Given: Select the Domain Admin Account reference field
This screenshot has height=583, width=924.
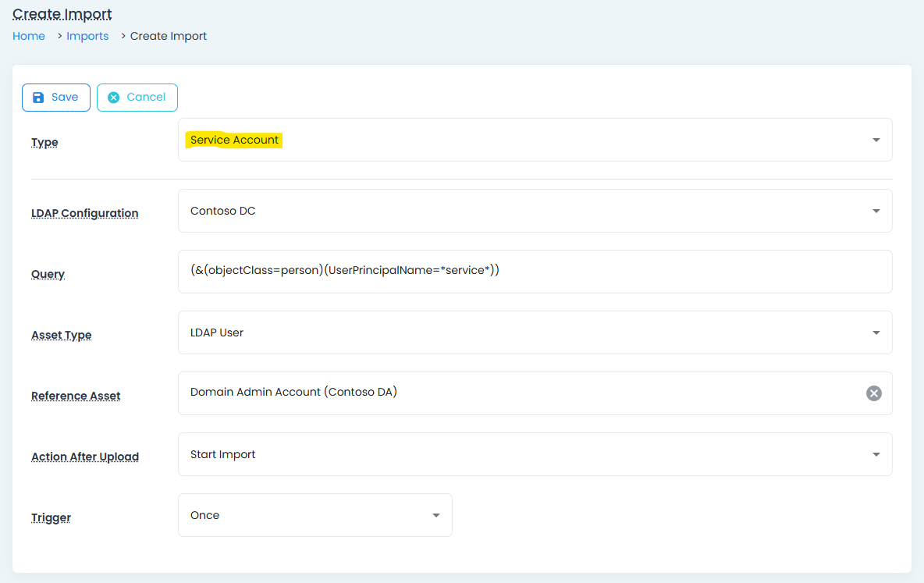Looking at the screenshot, I should coord(515,393).
